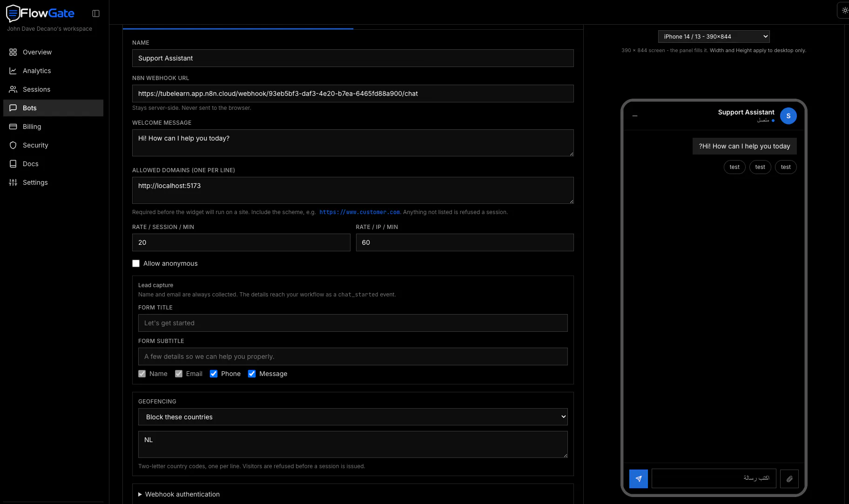Click the last test quick-reply chip
The height and width of the screenshot is (504, 849).
tap(786, 167)
